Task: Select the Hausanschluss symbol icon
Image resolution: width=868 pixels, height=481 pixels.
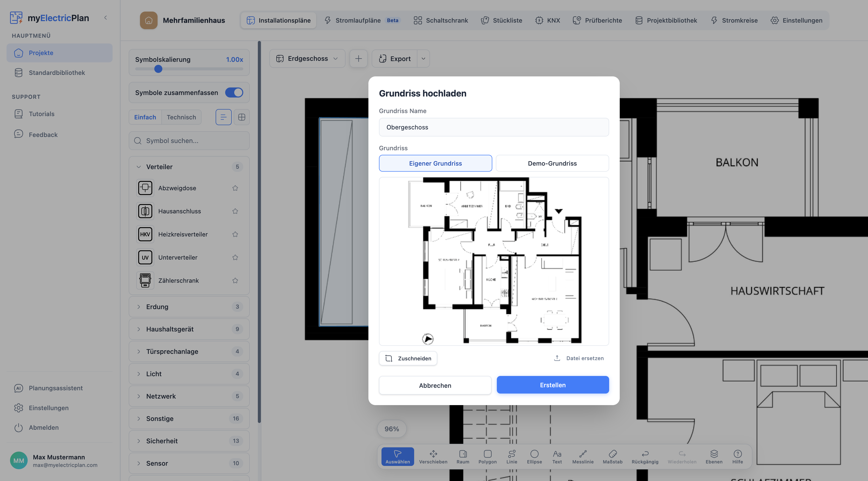Action: 145,211
